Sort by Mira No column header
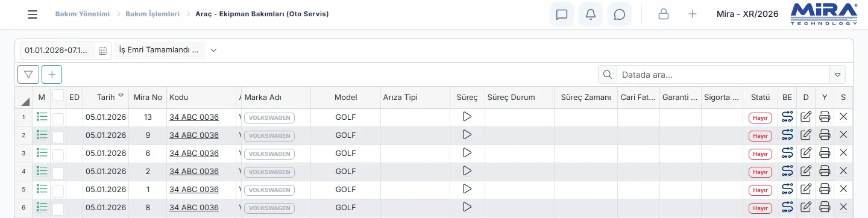Viewport: 868px width, 218px height. [x=148, y=97]
